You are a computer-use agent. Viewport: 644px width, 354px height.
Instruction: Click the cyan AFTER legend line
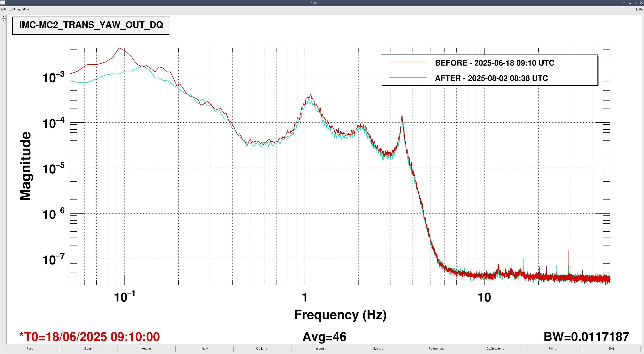point(408,77)
